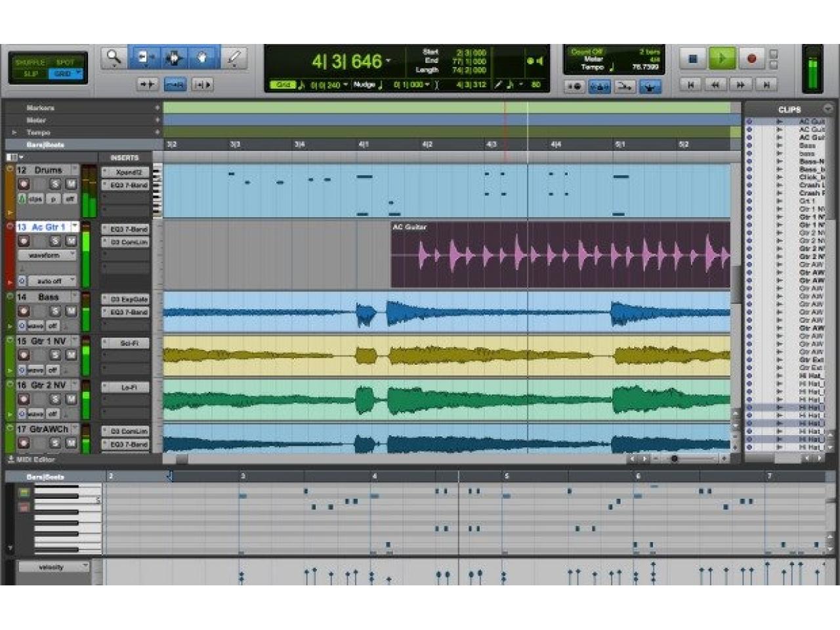
Task: Click the Fast Forward transport button
Action: tap(741, 85)
